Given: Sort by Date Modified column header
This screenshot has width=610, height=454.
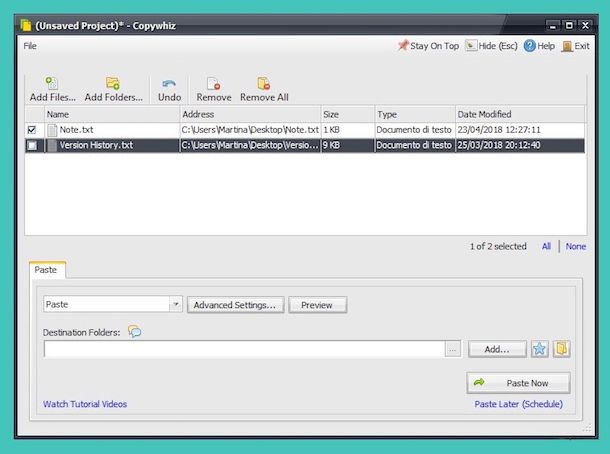Looking at the screenshot, I should 520,114.
